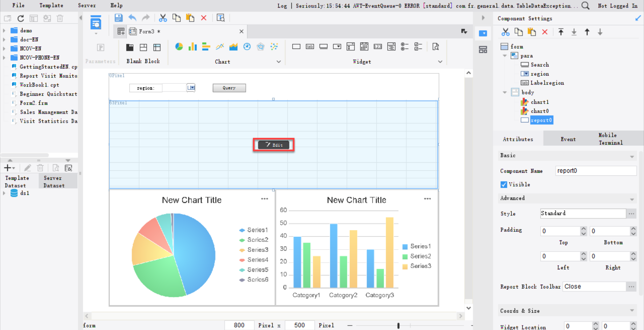Image resolution: width=644 pixels, height=330 pixels.
Task: Insert a scatter chart from Chart group
Action: click(274, 47)
